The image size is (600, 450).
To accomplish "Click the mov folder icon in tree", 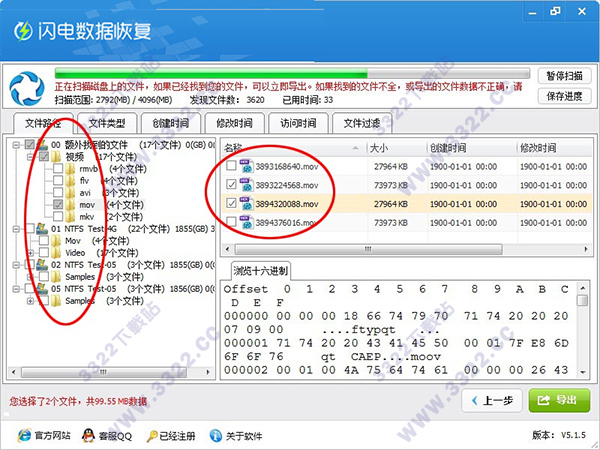I will tap(69, 205).
